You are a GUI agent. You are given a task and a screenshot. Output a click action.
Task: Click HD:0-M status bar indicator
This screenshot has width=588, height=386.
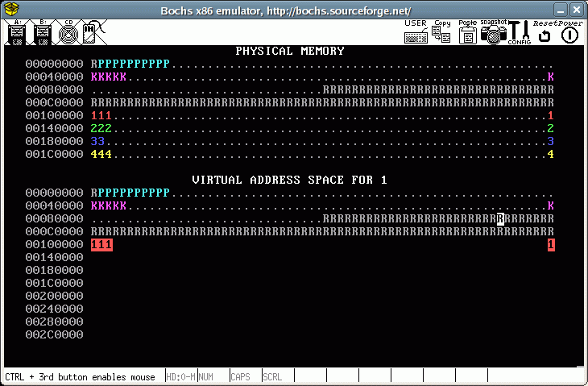click(180, 376)
